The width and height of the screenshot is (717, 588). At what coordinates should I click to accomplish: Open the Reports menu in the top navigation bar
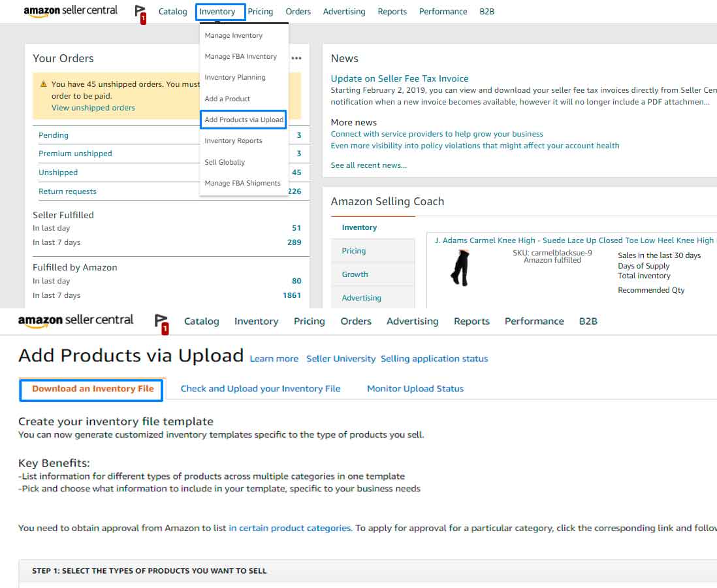(392, 12)
